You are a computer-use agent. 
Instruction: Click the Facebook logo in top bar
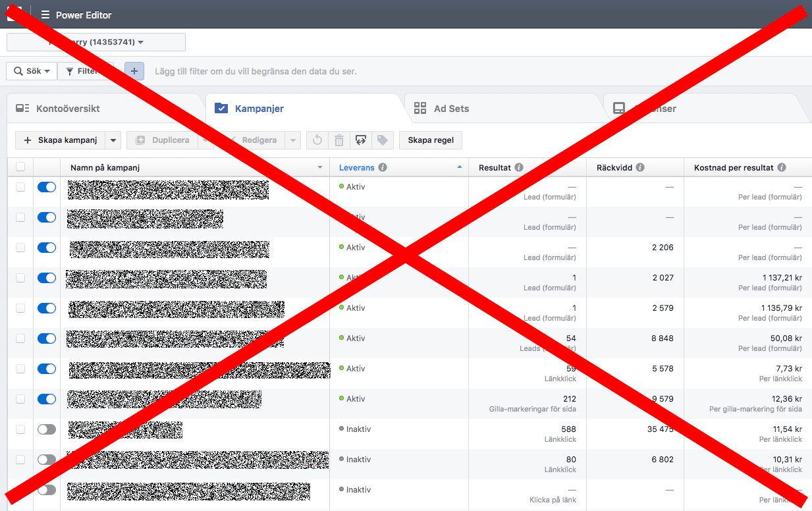click(x=14, y=14)
